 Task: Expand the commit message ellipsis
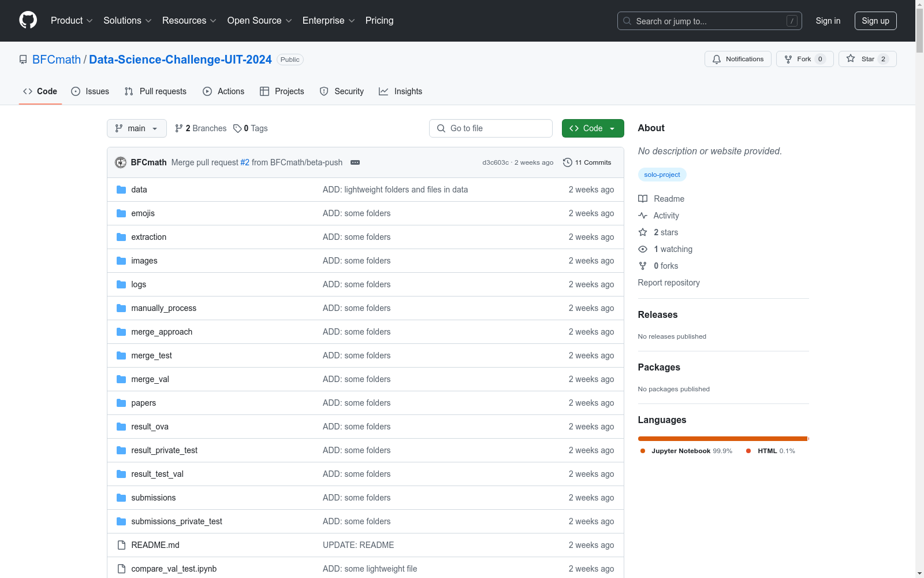[355, 162]
